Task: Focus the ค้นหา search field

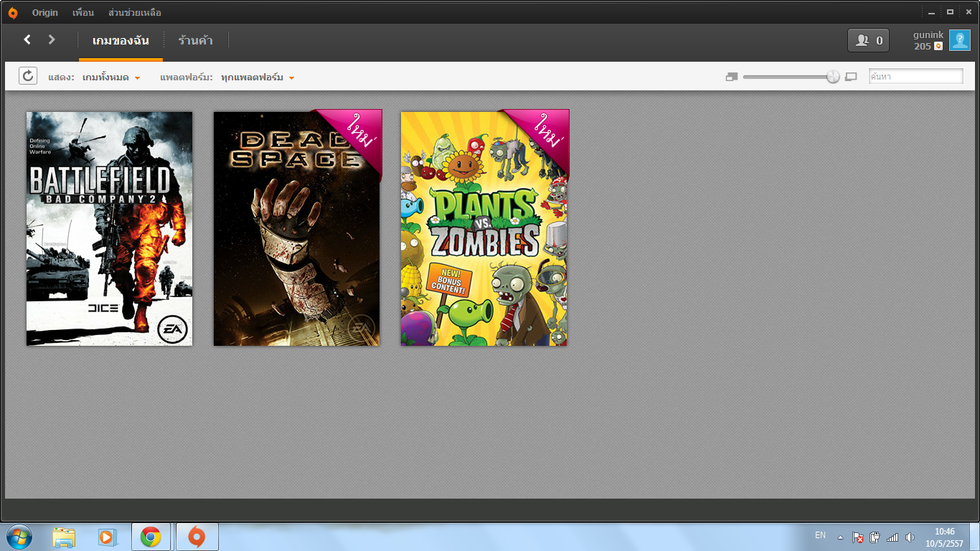Action: click(x=916, y=76)
